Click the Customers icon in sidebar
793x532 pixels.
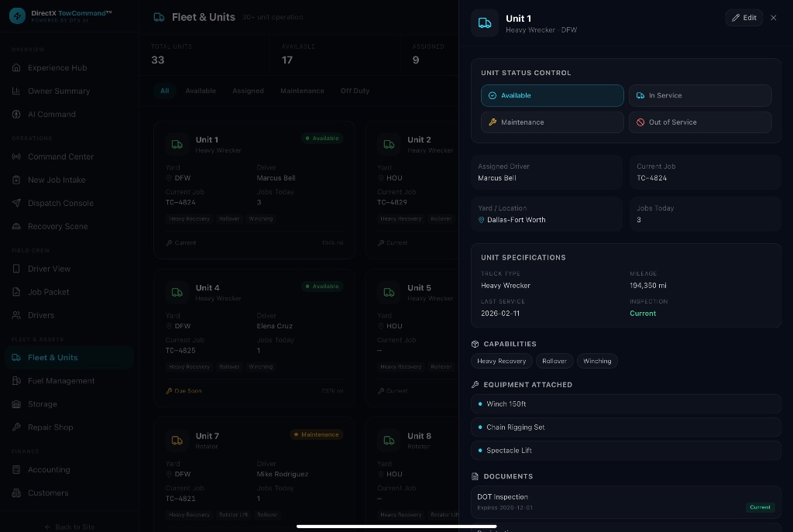tap(16, 493)
